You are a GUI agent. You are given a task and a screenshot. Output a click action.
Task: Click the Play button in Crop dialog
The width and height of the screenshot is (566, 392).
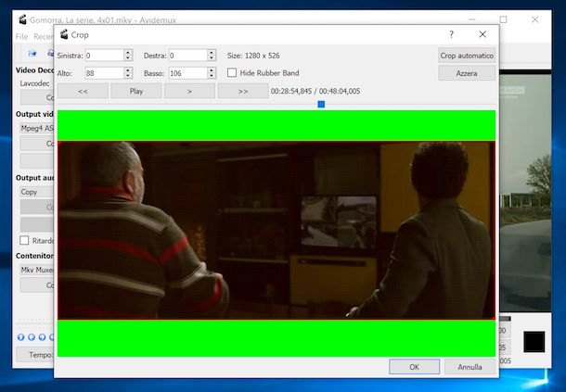tap(136, 91)
